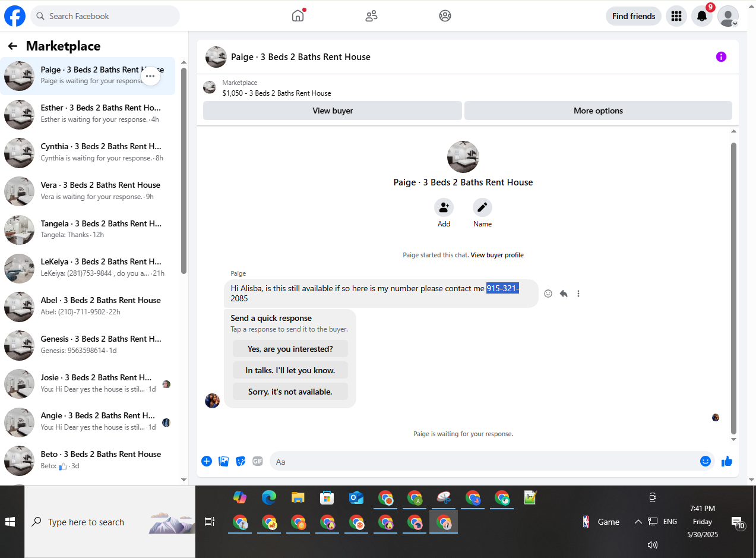Open the notifications bell
Viewport: 756px width, 558px height.
(702, 16)
